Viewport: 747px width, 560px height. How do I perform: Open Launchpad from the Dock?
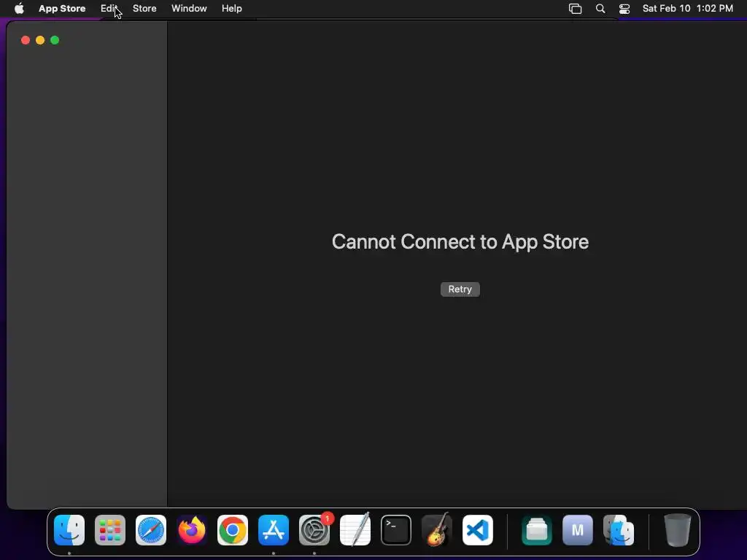(110, 530)
